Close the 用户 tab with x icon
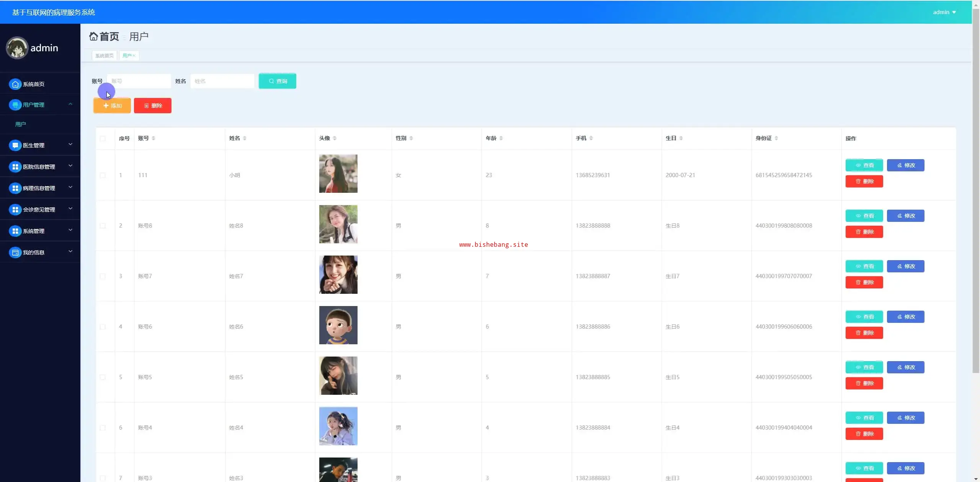 tap(134, 56)
